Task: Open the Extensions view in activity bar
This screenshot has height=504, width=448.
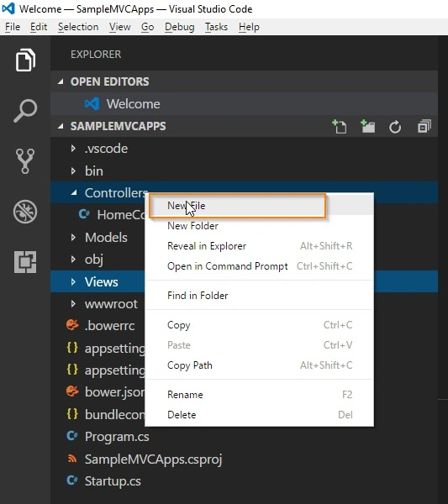Action: point(25,262)
